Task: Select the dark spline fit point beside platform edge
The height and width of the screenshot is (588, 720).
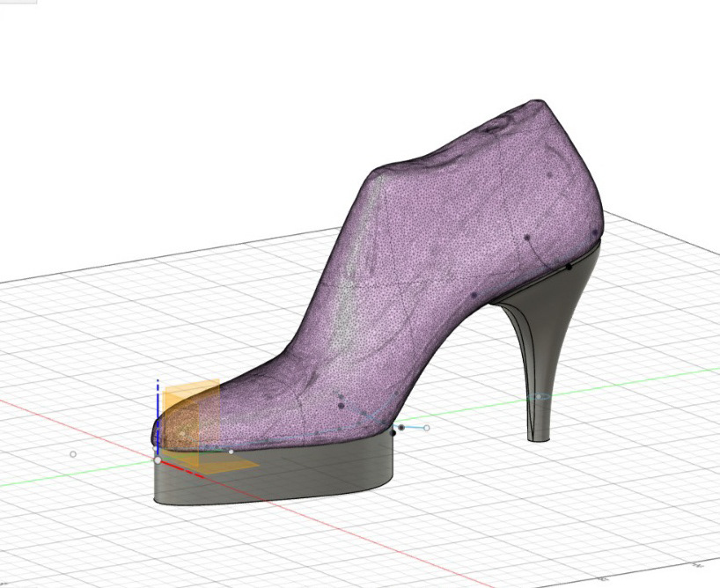Action: coord(401,428)
